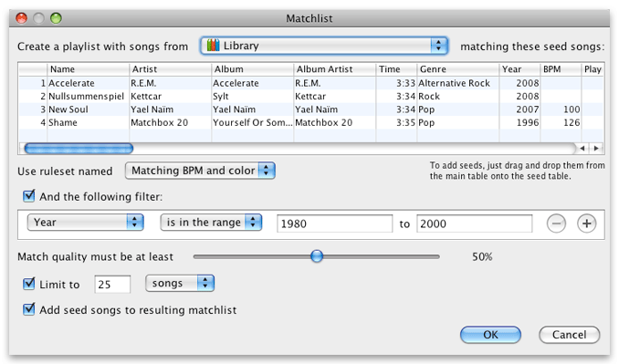The image size is (619, 364).
Task: Open the songs limit unit dropdown
Action: coord(180,283)
